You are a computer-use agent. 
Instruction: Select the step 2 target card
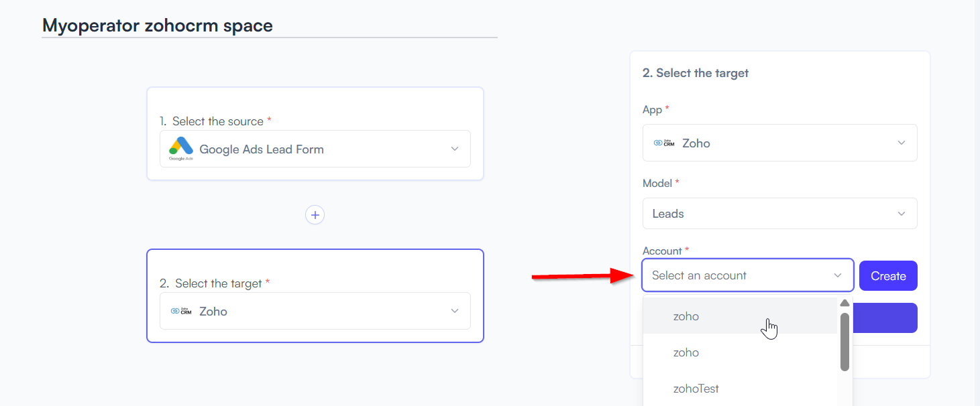click(x=315, y=295)
